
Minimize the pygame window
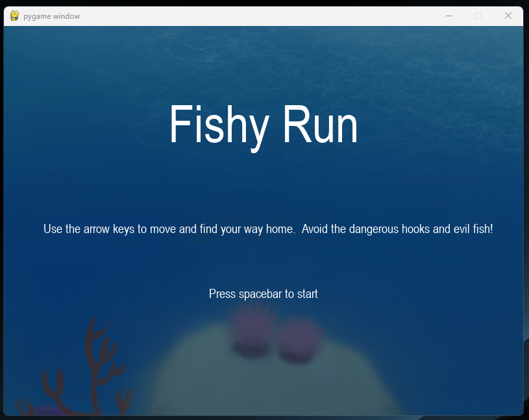[449, 16]
